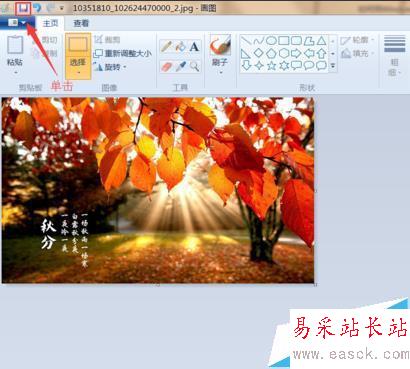Image resolution: width=410 pixels, height=369 pixels.
Task: Select the Eraser tool
Action: point(166,66)
